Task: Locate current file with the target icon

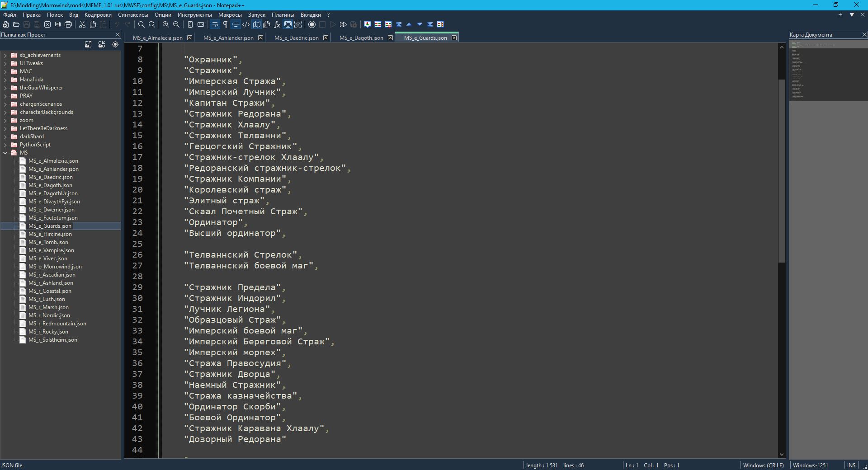Action: point(115,44)
